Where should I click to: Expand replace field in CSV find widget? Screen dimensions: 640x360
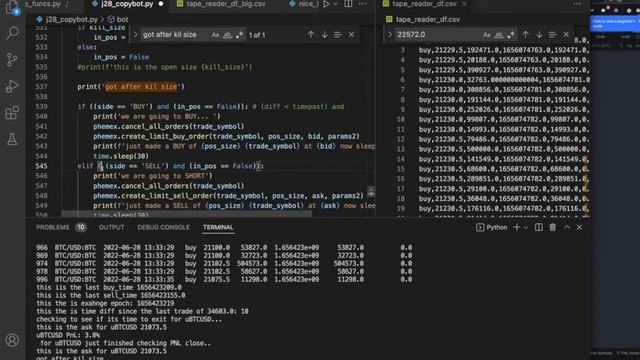tap(389, 35)
